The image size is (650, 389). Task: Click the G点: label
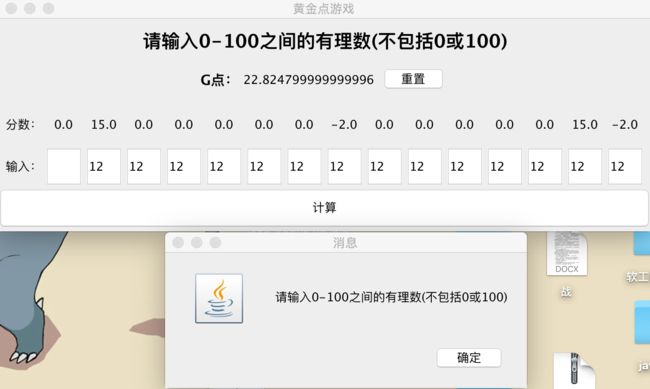(x=216, y=80)
